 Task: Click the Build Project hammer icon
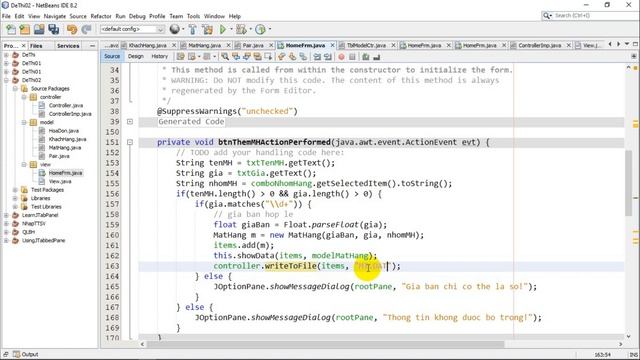(x=193, y=29)
